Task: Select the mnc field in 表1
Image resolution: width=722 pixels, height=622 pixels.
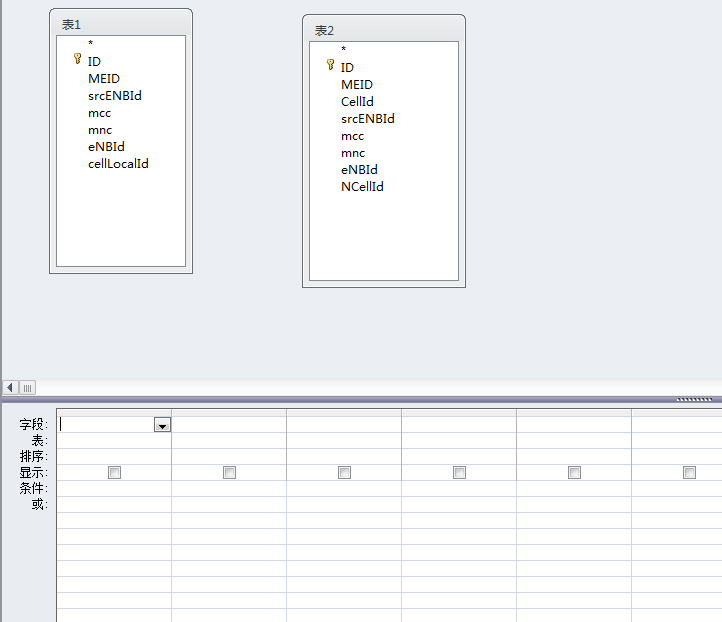Action: point(100,130)
